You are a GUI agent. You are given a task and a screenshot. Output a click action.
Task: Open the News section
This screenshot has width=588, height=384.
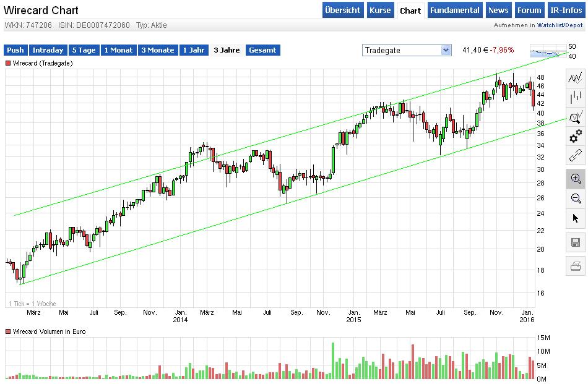coord(499,10)
